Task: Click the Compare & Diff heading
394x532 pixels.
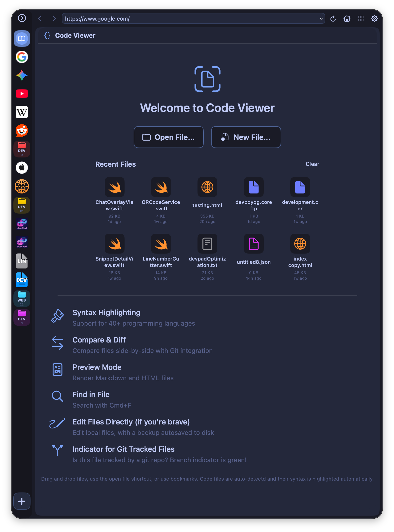Action: pyautogui.click(x=99, y=340)
